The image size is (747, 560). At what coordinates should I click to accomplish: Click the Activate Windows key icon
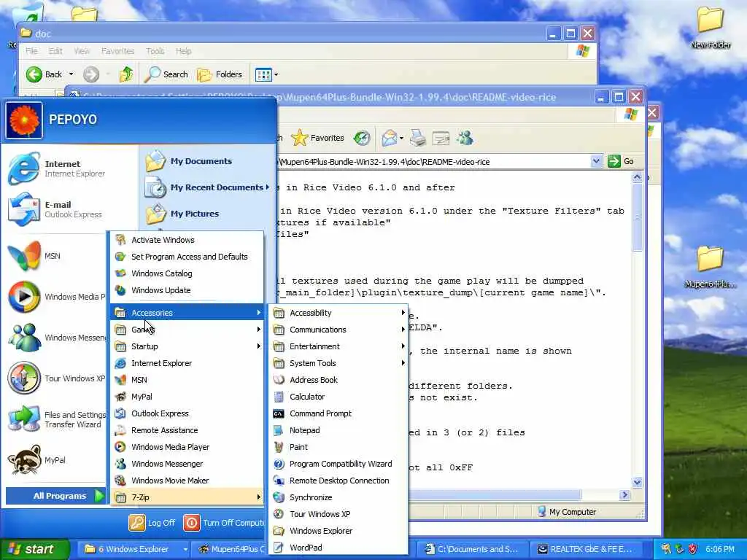click(120, 239)
